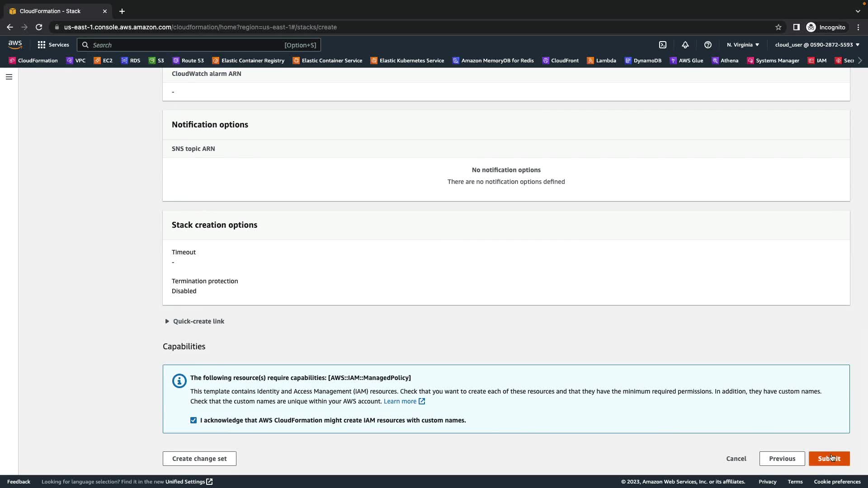Click the Submit button
The height and width of the screenshot is (488, 868).
(x=829, y=459)
